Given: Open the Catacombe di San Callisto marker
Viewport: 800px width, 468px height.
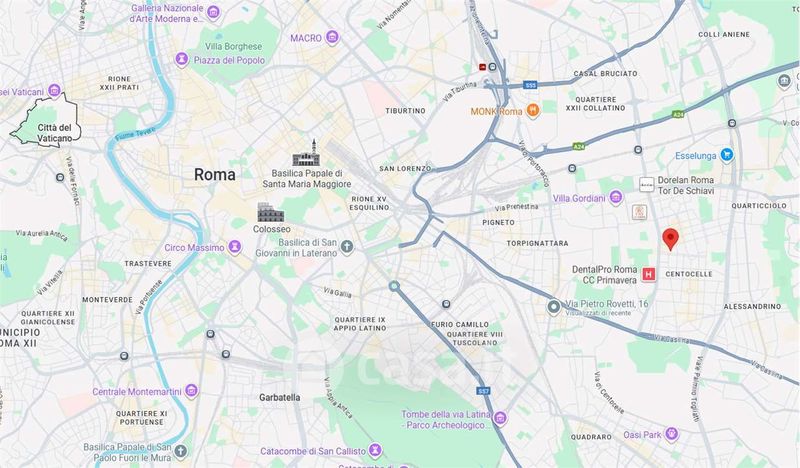Looking at the screenshot, I should point(376,451).
